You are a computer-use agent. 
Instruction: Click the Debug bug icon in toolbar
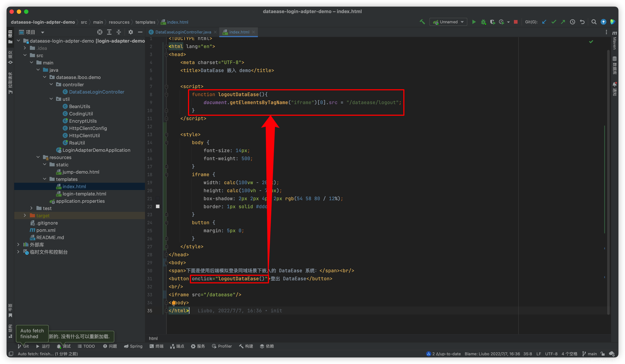tap(483, 22)
